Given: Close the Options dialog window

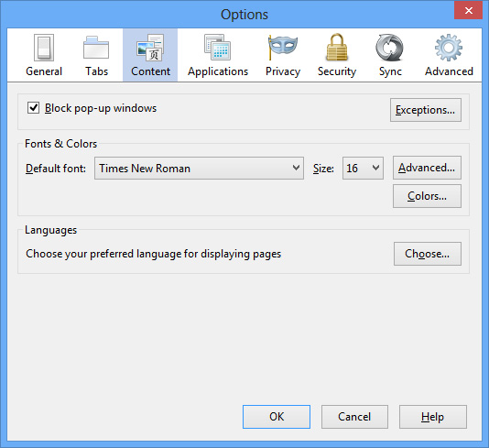Looking at the screenshot, I should point(469,11).
